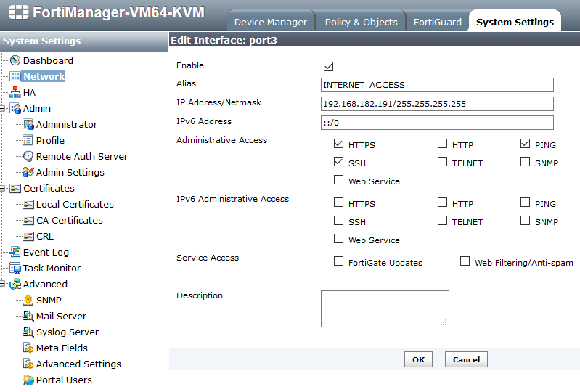Click the FortiManager logo icon
The width and height of the screenshot is (580, 392).
point(19,12)
